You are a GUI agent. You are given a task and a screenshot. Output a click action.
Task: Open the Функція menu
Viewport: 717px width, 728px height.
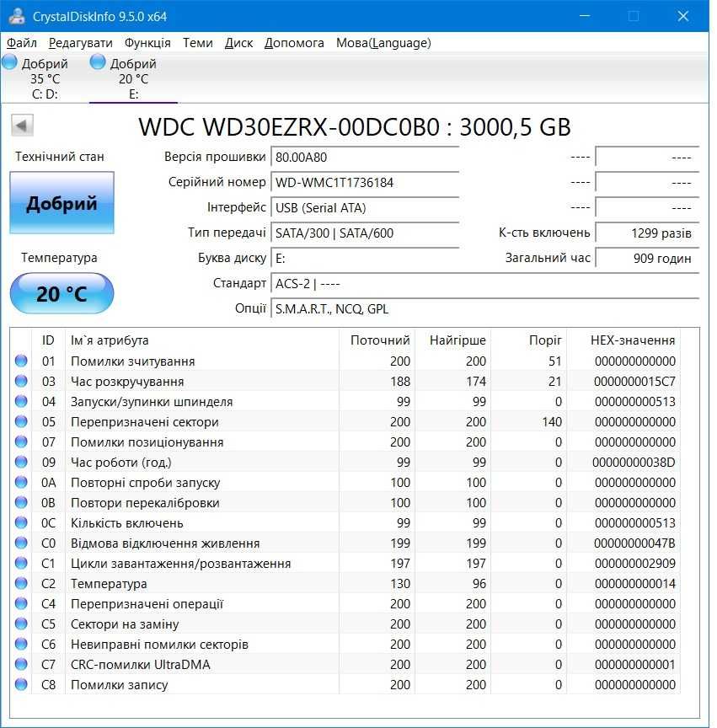(x=147, y=43)
